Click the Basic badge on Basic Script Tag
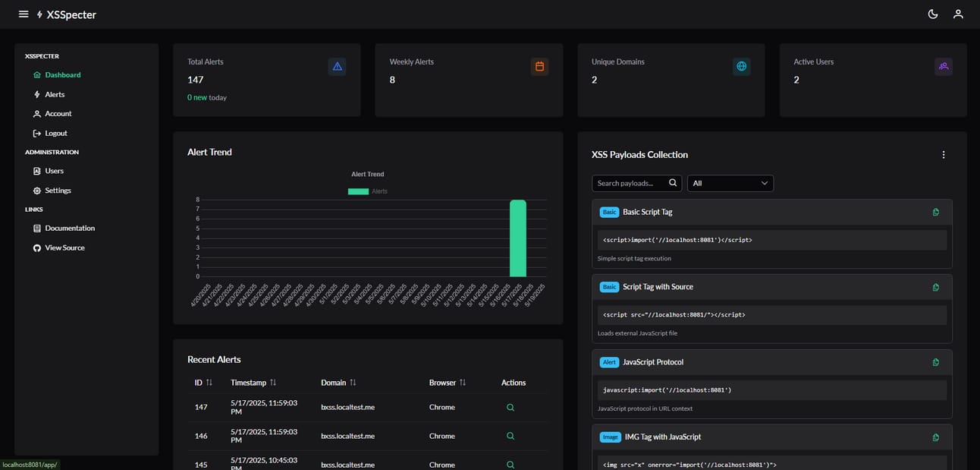This screenshot has height=470, width=980. pyautogui.click(x=610, y=212)
